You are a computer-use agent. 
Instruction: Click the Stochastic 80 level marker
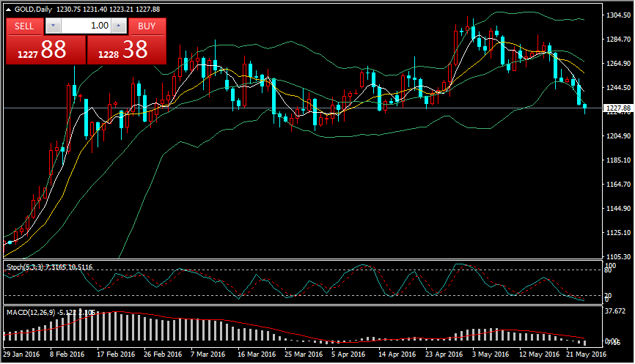[x=608, y=270]
